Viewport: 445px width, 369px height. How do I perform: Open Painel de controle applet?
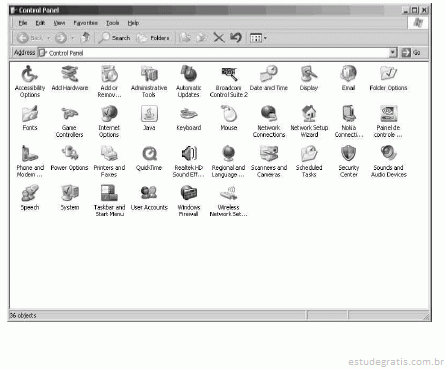(388, 121)
